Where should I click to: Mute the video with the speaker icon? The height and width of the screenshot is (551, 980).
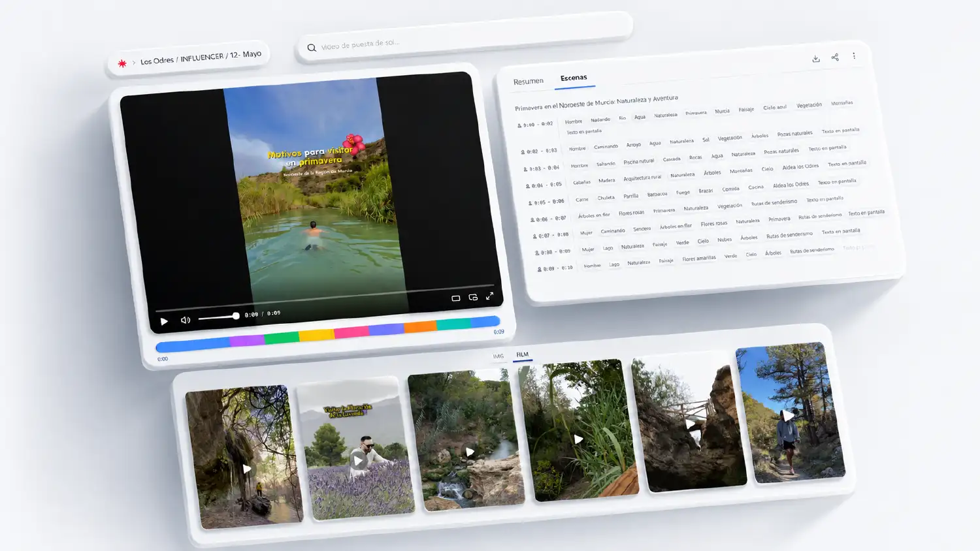[186, 320]
